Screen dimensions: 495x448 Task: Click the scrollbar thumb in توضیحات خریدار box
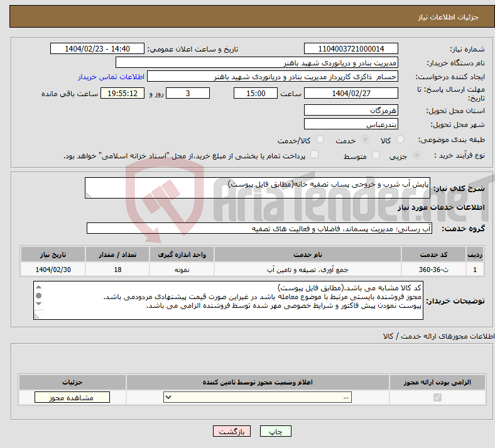pyautogui.click(x=38, y=295)
